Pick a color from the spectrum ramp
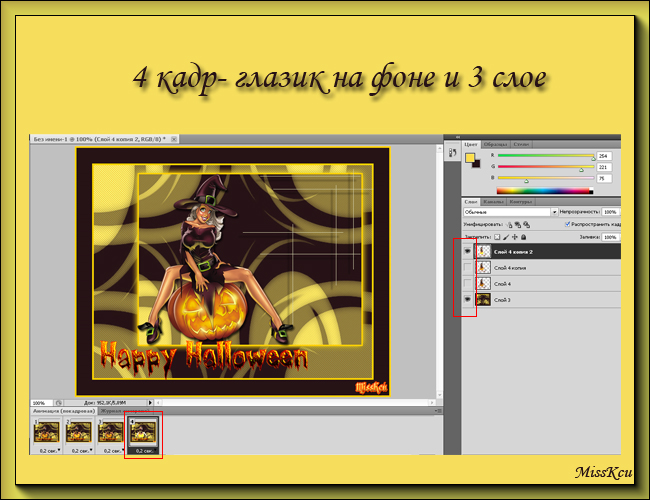This screenshot has width=650, height=500. point(545,191)
